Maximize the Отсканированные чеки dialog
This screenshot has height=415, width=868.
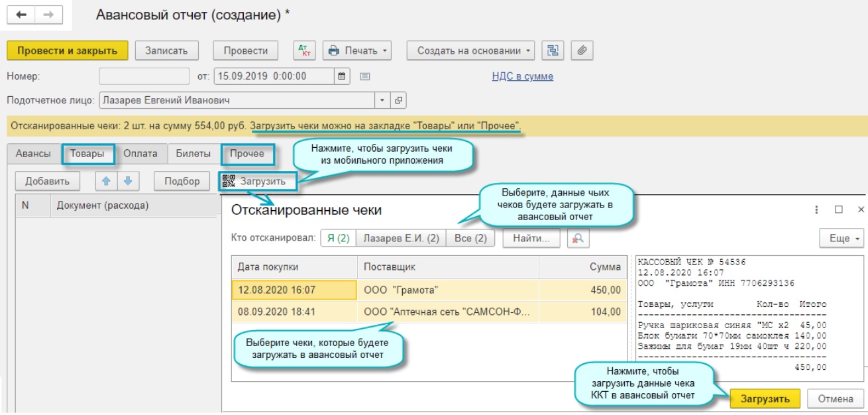[x=839, y=209]
